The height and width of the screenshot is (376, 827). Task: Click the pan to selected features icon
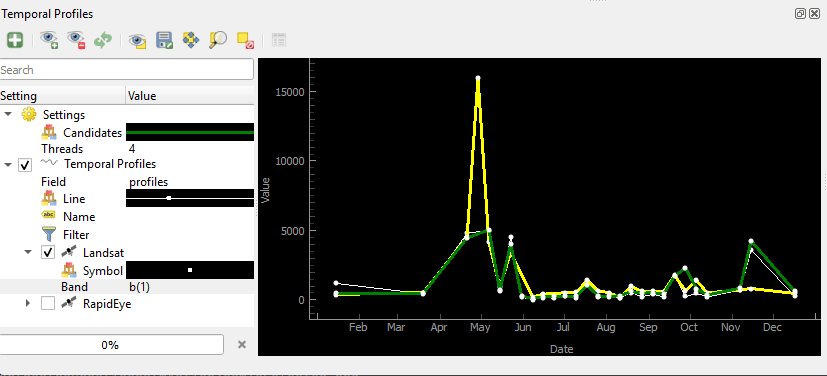[x=191, y=40]
